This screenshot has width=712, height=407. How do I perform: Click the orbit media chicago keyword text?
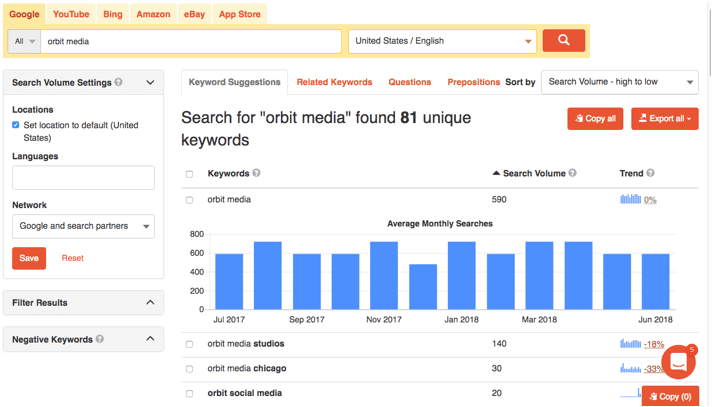247,368
